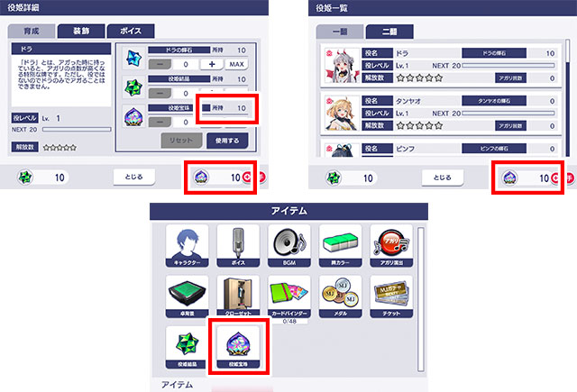
Task: Open the ボイス microphone item
Action: [238, 246]
